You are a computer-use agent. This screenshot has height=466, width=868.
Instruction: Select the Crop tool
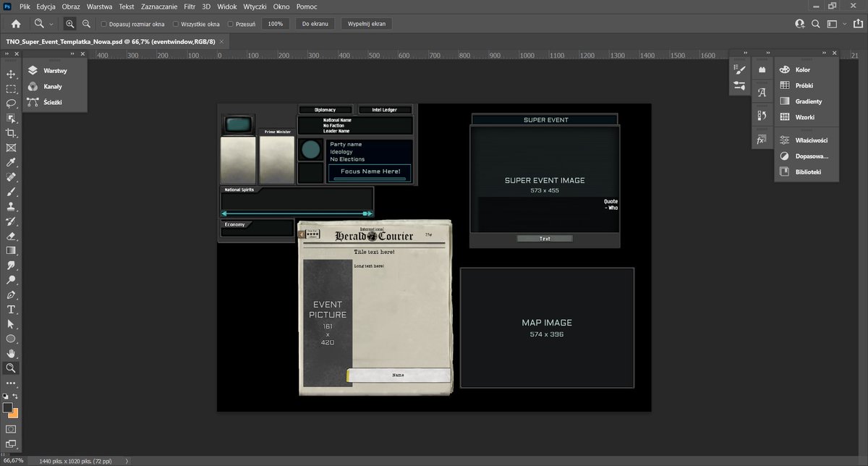[11, 133]
